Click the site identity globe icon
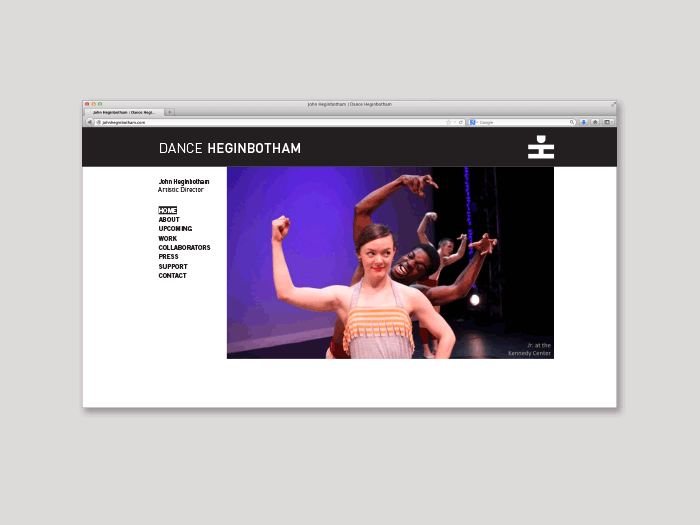 point(99,122)
